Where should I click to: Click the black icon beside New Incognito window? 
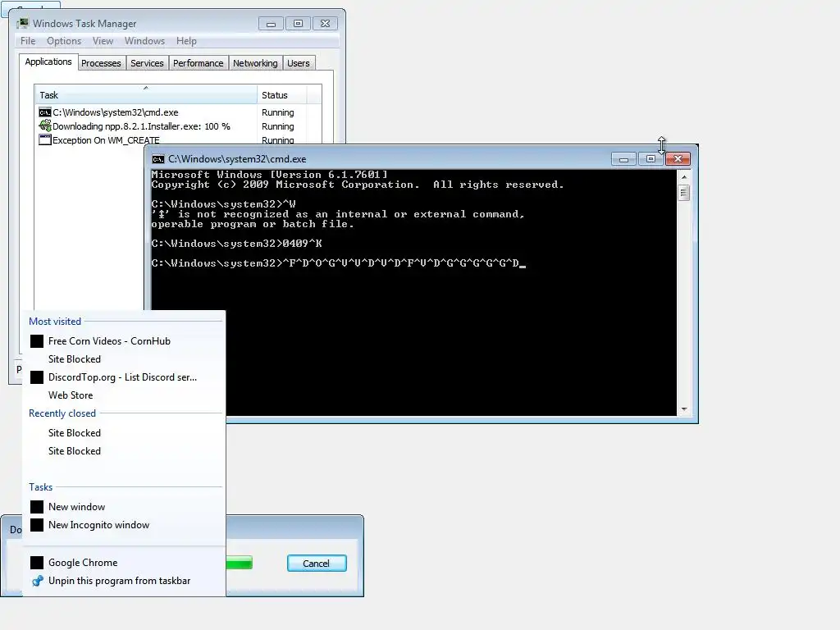[36, 525]
